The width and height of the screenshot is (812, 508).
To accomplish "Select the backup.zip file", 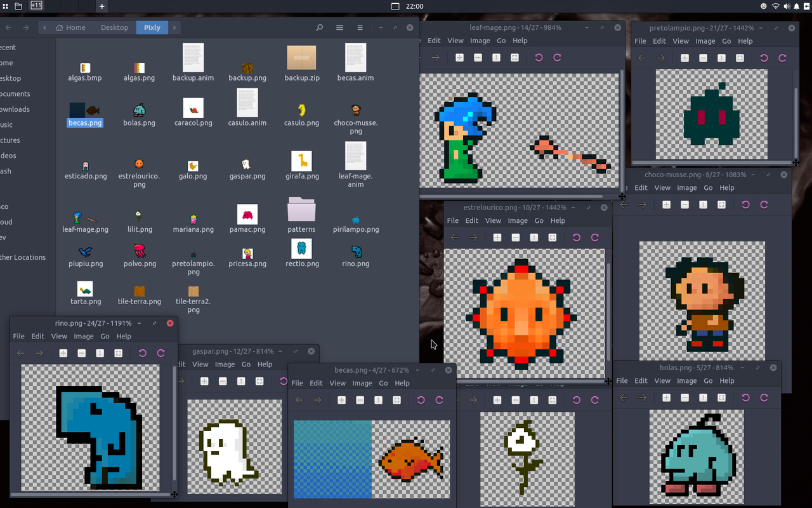I will tap(301, 62).
